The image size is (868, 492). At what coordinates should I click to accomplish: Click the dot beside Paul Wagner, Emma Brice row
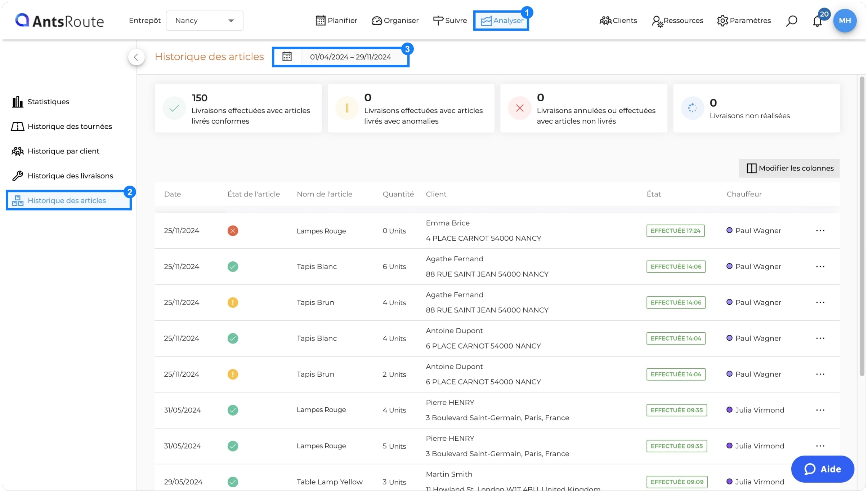[729, 230]
